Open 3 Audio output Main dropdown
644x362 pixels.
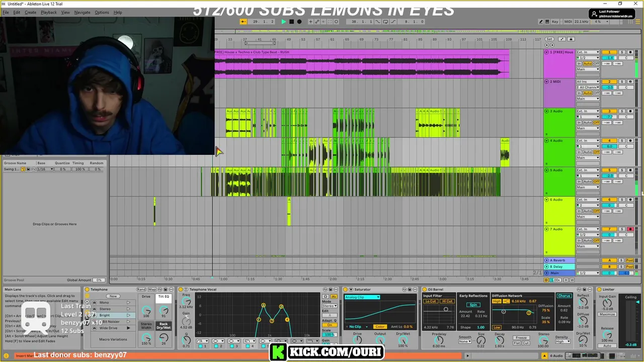[588, 128]
